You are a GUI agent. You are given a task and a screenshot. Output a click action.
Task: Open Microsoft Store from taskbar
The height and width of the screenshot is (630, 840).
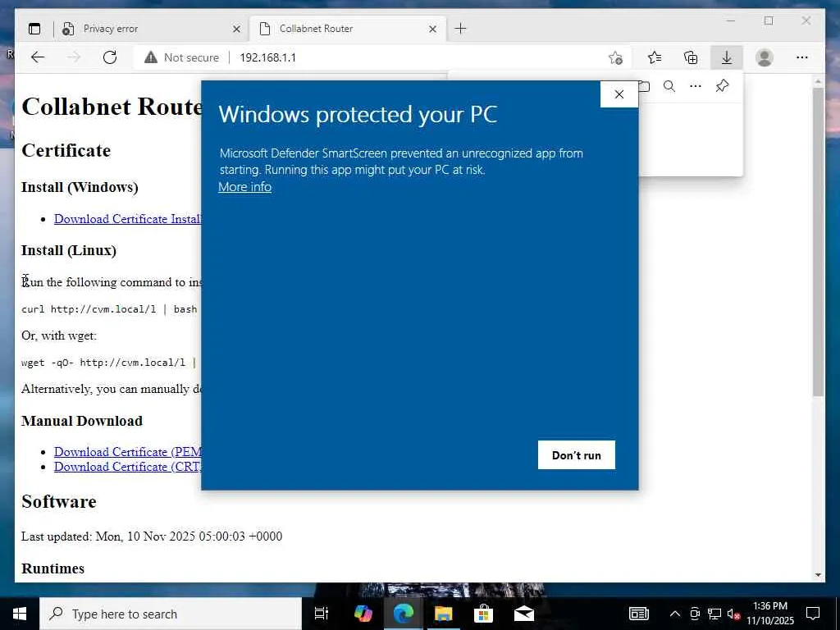coord(483,614)
